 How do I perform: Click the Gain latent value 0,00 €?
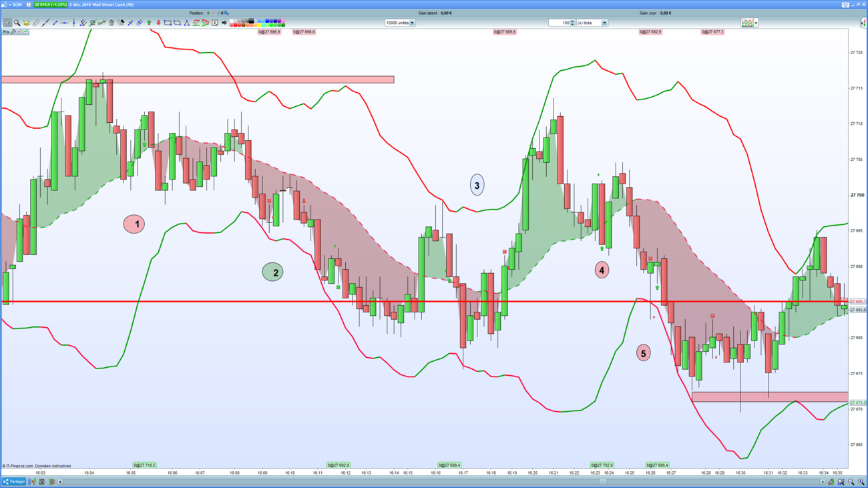(x=446, y=13)
